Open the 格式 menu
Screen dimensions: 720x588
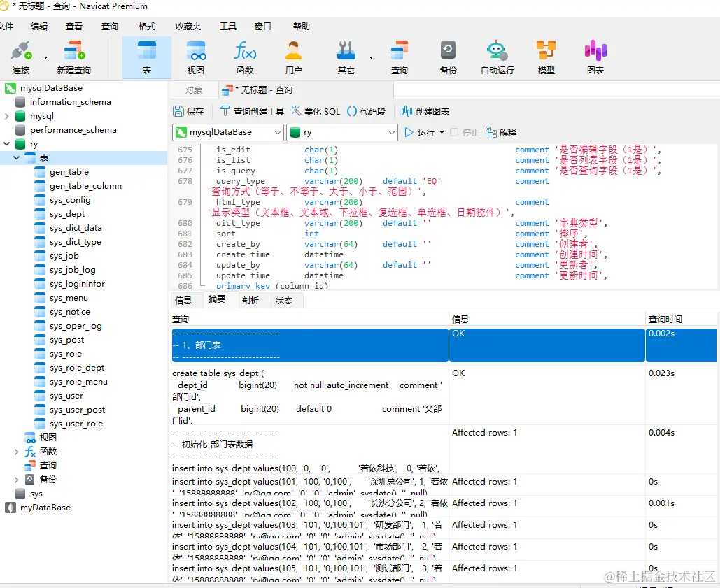pos(147,26)
